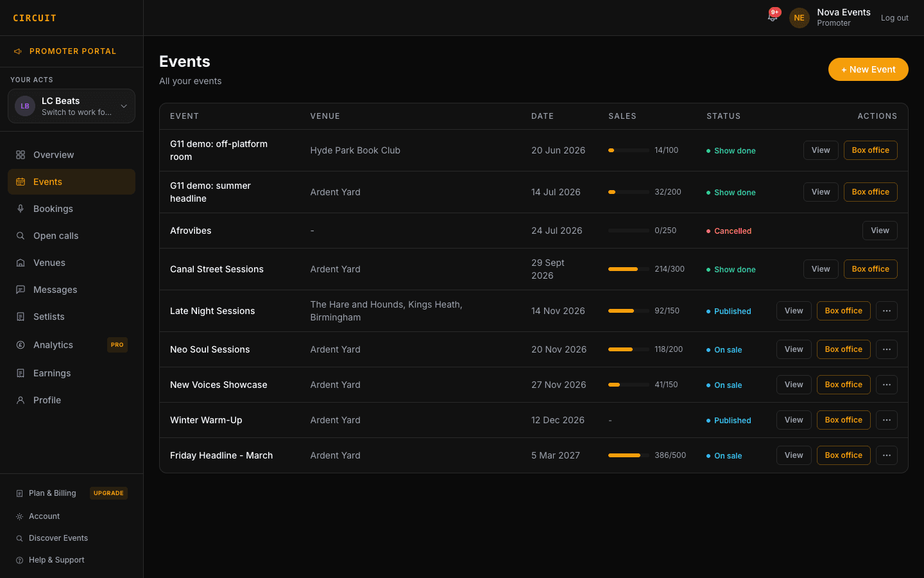Open the Open calls section
Viewport: 924px width, 578px height.
71,236
